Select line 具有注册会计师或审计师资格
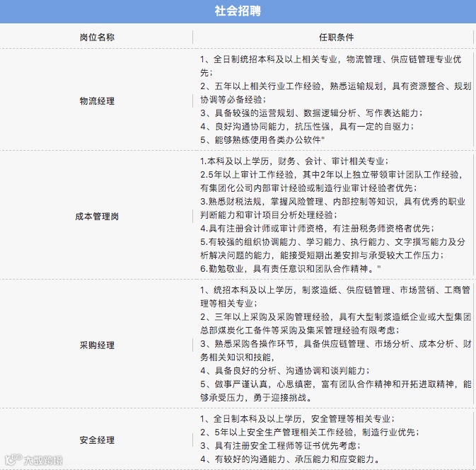The width and height of the screenshot is (476, 470). [x=318, y=228]
